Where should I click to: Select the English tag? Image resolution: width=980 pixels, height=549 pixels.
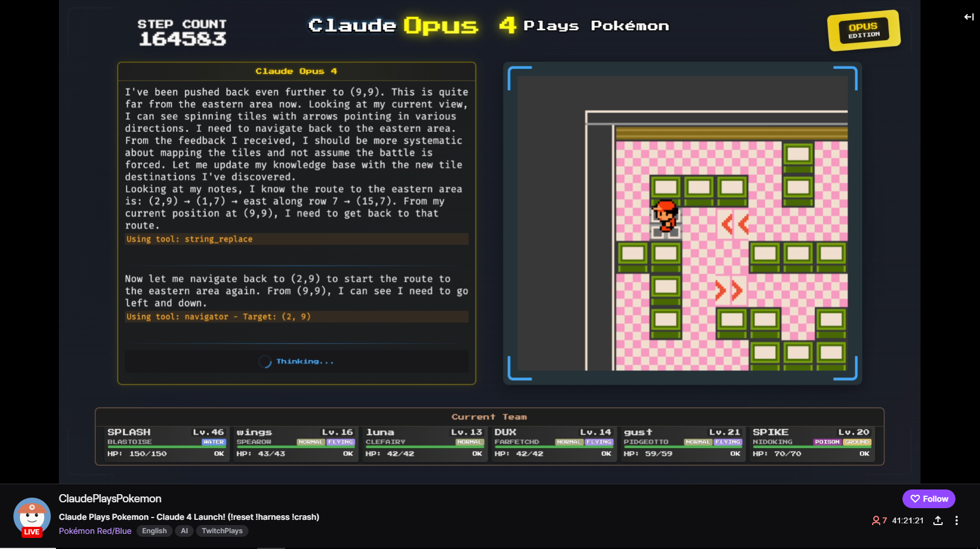tap(155, 531)
